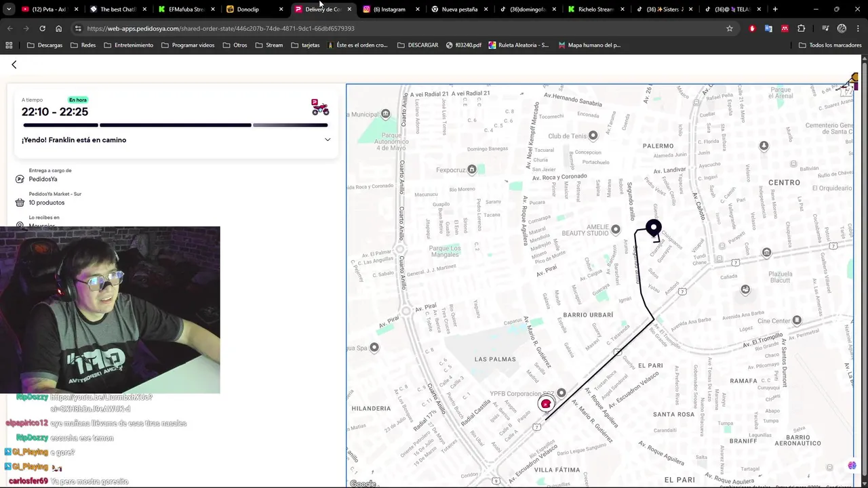Select the destination pin on the map
The image size is (868, 488).
(x=653, y=228)
